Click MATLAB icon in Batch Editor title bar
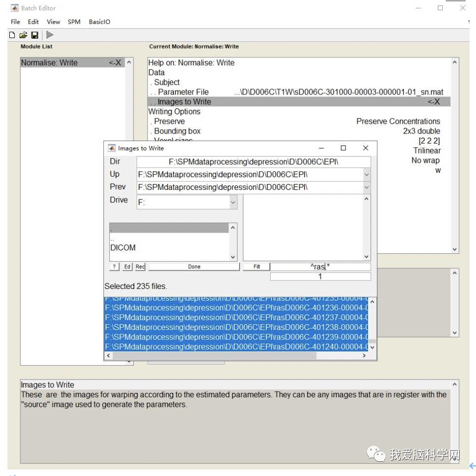This screenshot has width=476, height=476. point(14,8)
